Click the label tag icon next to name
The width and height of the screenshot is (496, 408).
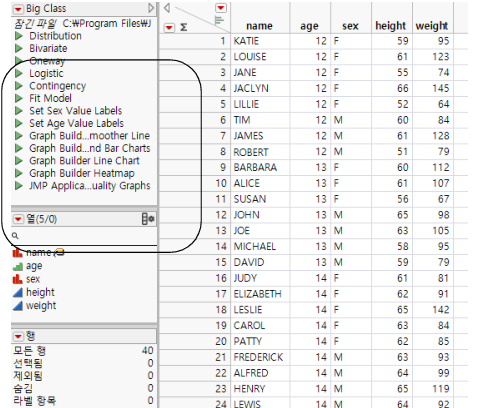59,253
